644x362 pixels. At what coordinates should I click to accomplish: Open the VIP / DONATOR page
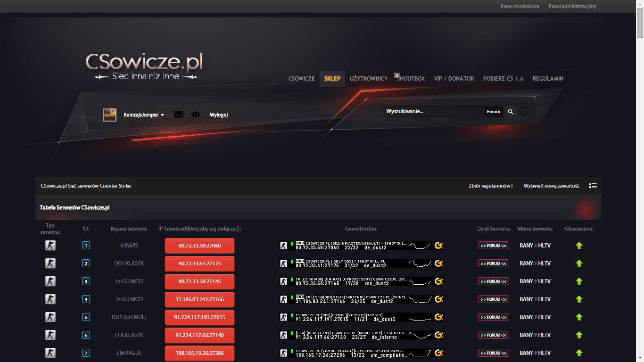454,79
